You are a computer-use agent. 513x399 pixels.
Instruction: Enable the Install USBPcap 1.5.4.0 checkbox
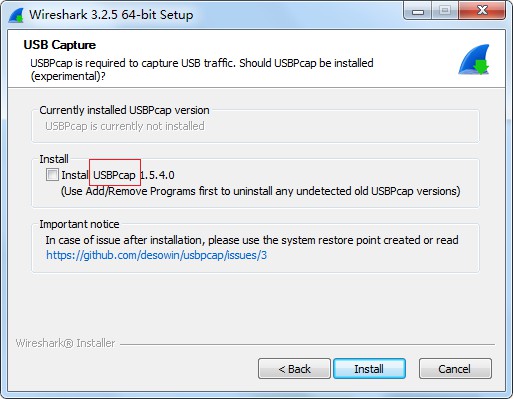coord(52,175)
